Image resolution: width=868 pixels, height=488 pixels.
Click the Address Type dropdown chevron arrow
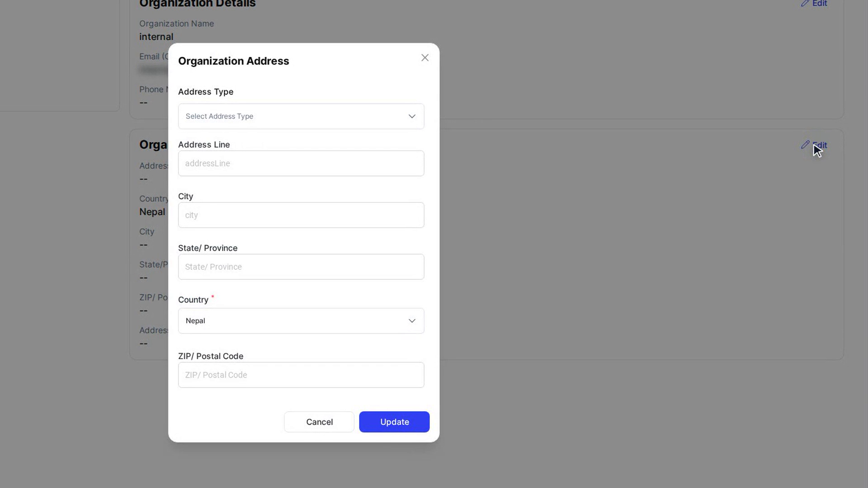[412, 116]
